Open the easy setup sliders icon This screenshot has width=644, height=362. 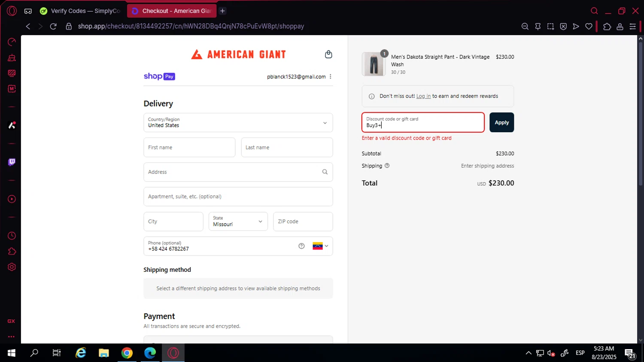633,26
